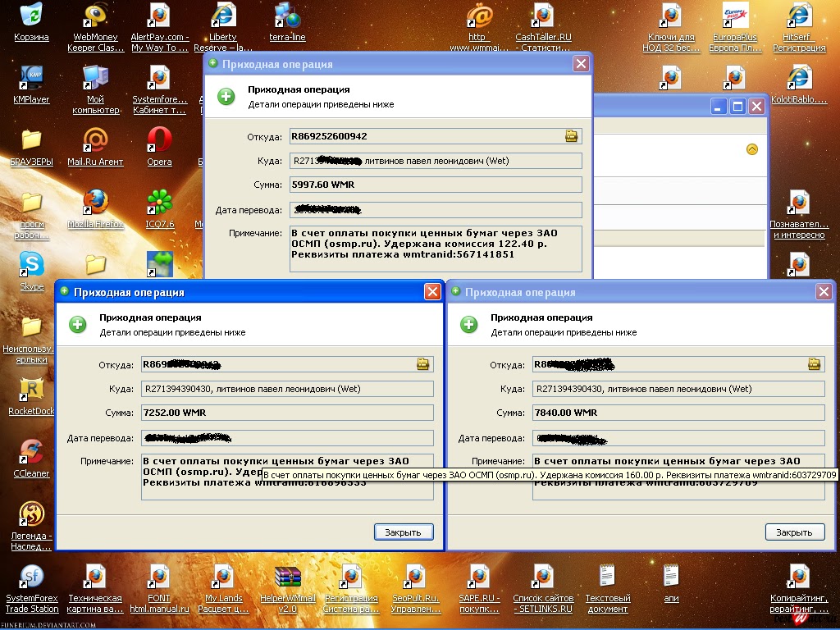The width and height of the screenshot is (840, 630).
Task: Close the 7840.00 WMR dialog with X
Action: [824, 292]
